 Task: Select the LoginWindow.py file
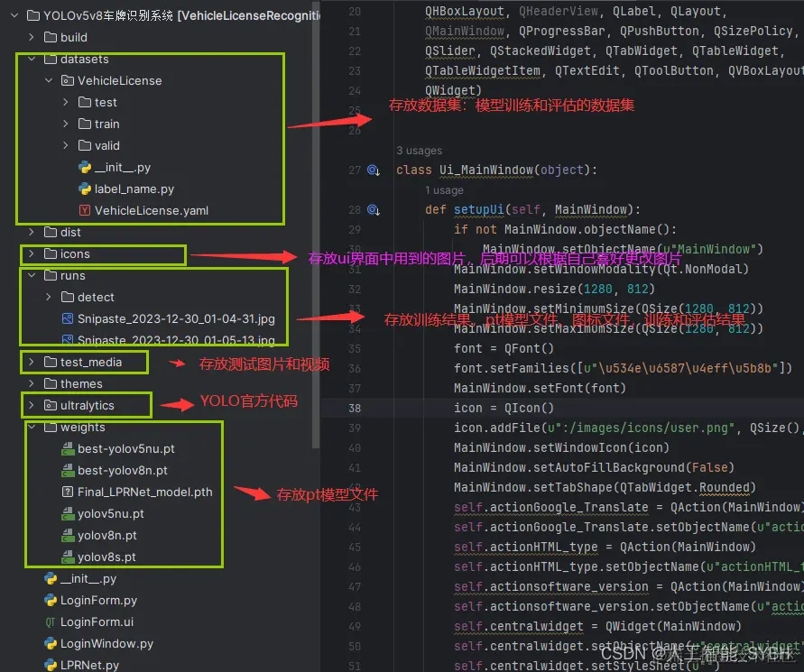coord(106,644)
